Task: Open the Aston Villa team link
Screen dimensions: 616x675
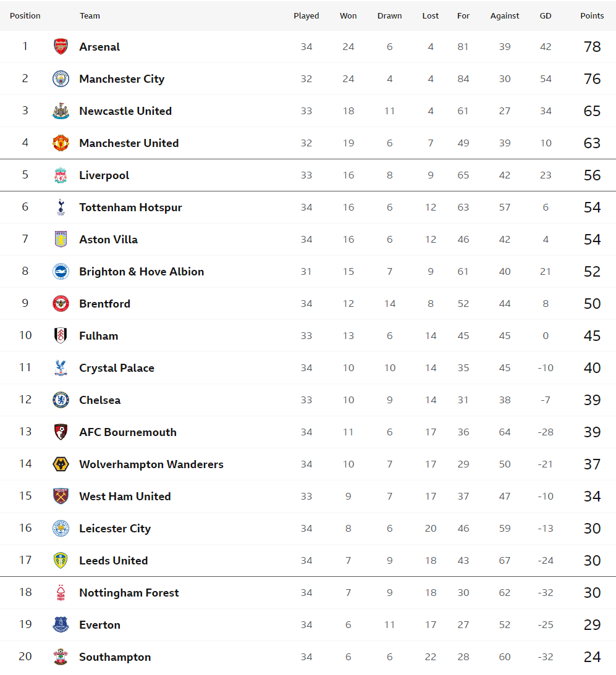Action: tap(109, 240)
